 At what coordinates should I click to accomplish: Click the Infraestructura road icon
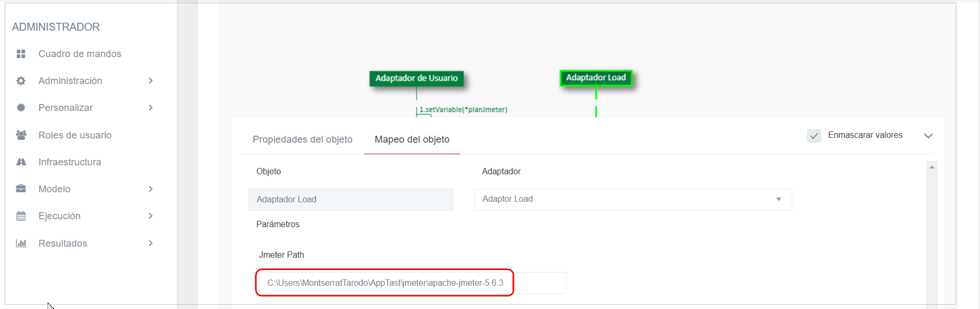[x=21, y=162]
